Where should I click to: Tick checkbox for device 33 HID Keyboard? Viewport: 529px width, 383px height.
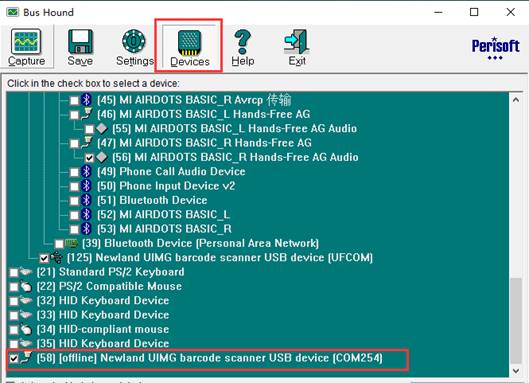[13, 316]
